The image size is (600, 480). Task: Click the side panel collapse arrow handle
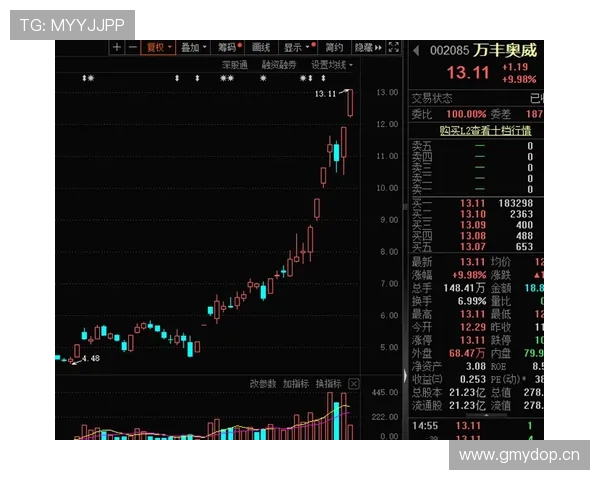pyautogui.click(x=406, y=377)
